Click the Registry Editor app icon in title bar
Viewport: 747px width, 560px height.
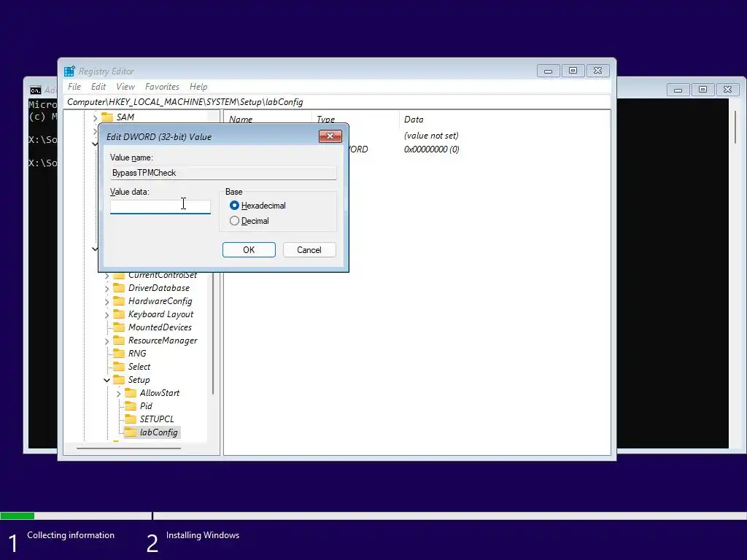(69, 71)
